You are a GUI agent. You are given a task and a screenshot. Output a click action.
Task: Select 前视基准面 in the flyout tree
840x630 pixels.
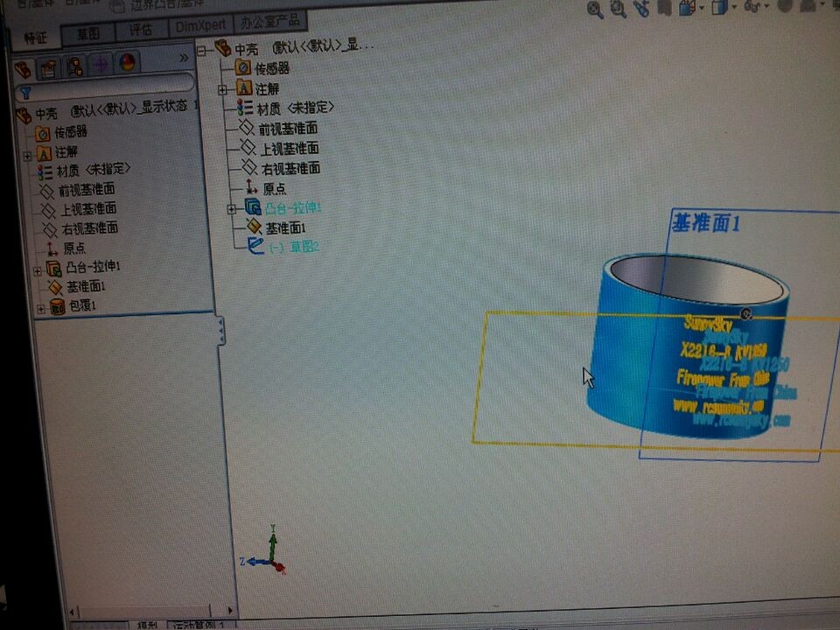click(288, 129)
